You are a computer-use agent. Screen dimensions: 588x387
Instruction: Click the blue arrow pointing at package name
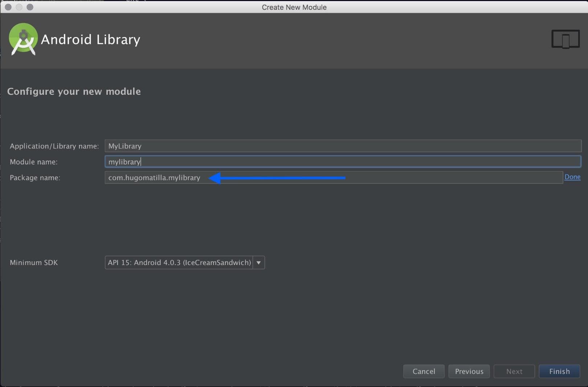pos(278,178)
